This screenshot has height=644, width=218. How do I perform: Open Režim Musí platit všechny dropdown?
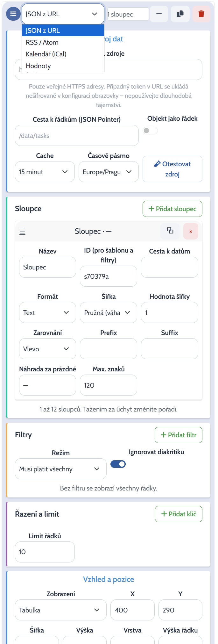point(61,469)
